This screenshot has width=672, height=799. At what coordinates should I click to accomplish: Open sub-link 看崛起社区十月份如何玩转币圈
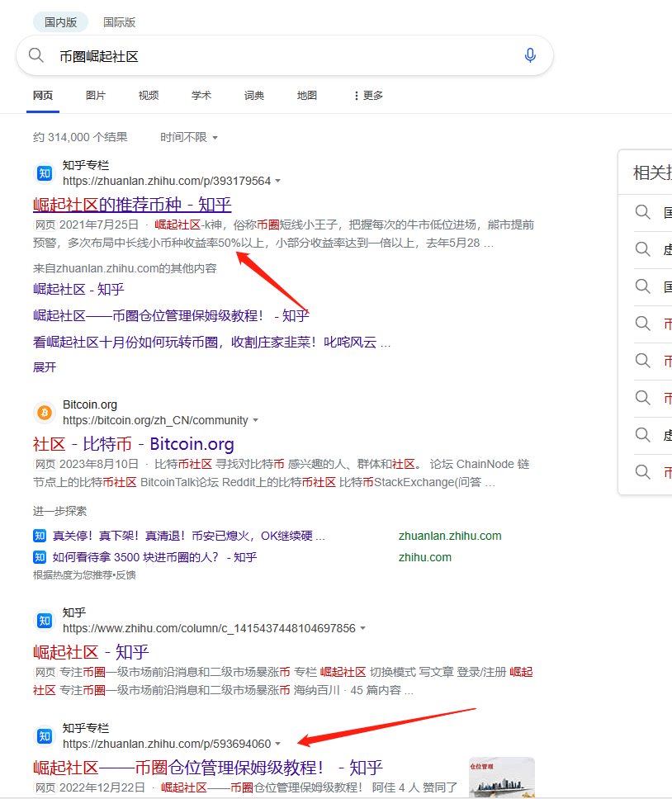(211, 342)
